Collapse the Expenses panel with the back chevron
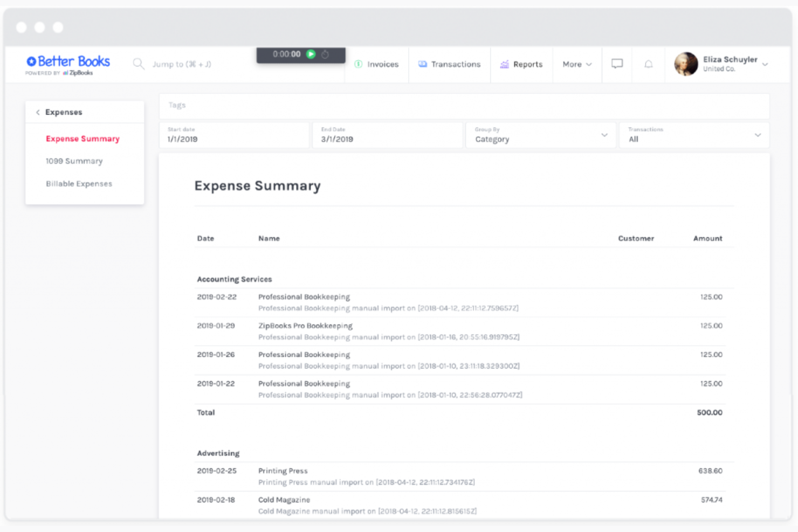 (37, 112)
